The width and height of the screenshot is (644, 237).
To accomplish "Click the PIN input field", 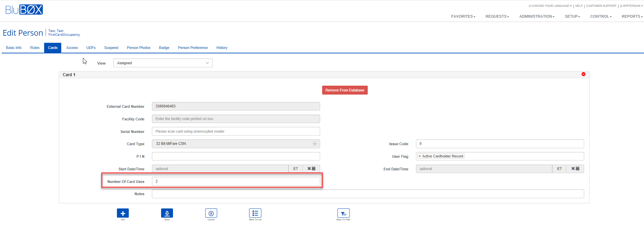I will coord(236,156).
